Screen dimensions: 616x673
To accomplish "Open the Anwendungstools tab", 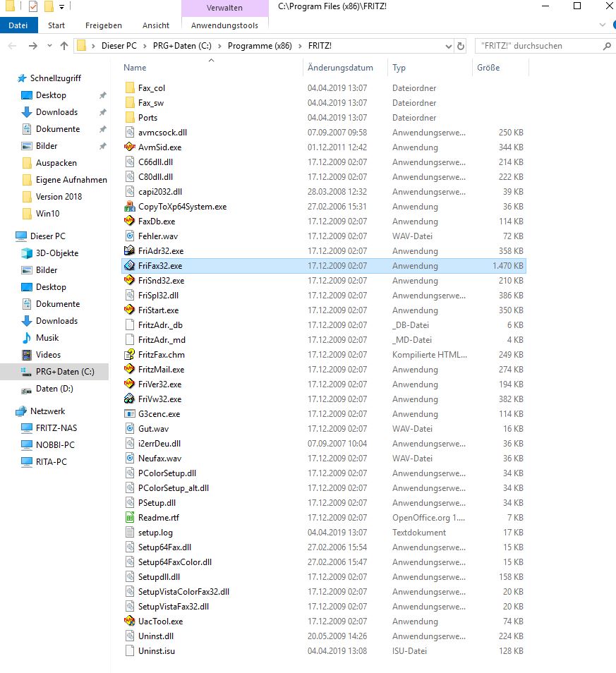I will tap(224, 25).
